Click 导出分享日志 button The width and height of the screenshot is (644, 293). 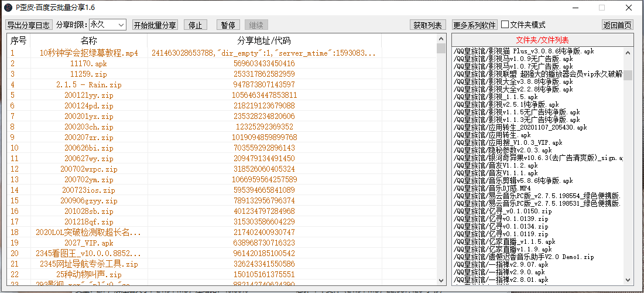29,25
